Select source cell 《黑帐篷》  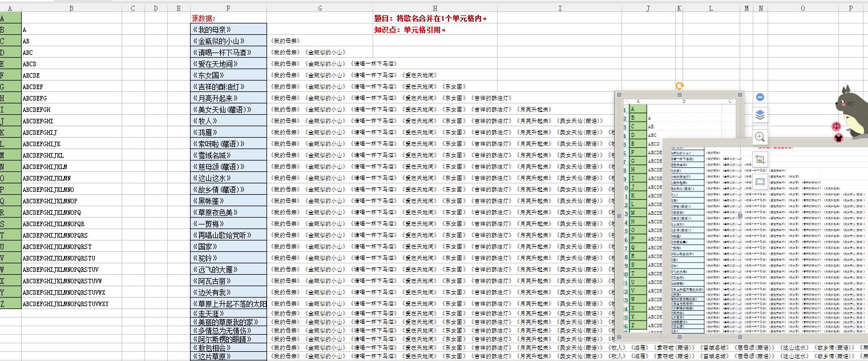coord(228,201)
